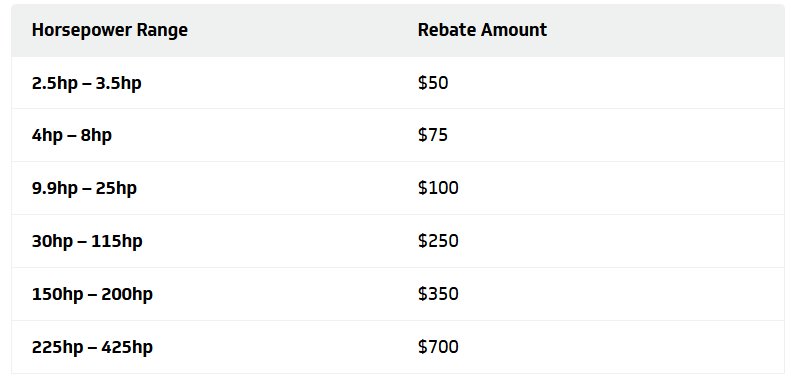The image size is (791, 391).
Task: Click the gray table header row background
Action: click(398, 30)
